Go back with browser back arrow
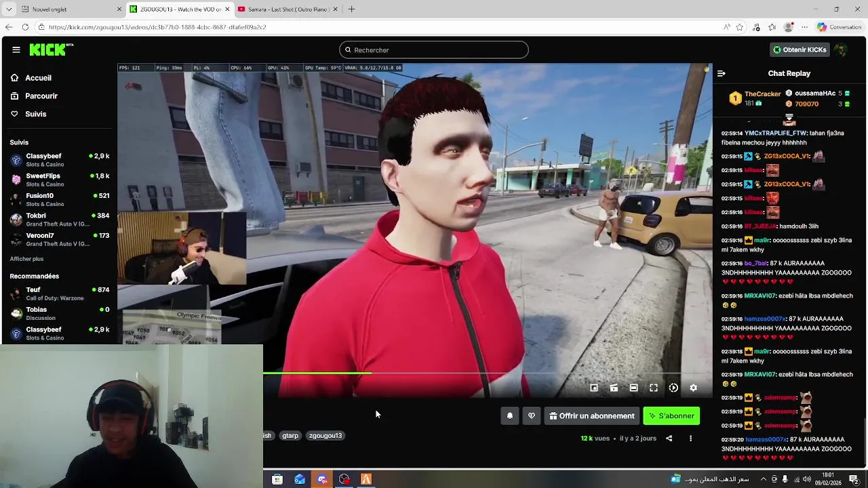This screenshot has height=488, width=868. [9, 27]
